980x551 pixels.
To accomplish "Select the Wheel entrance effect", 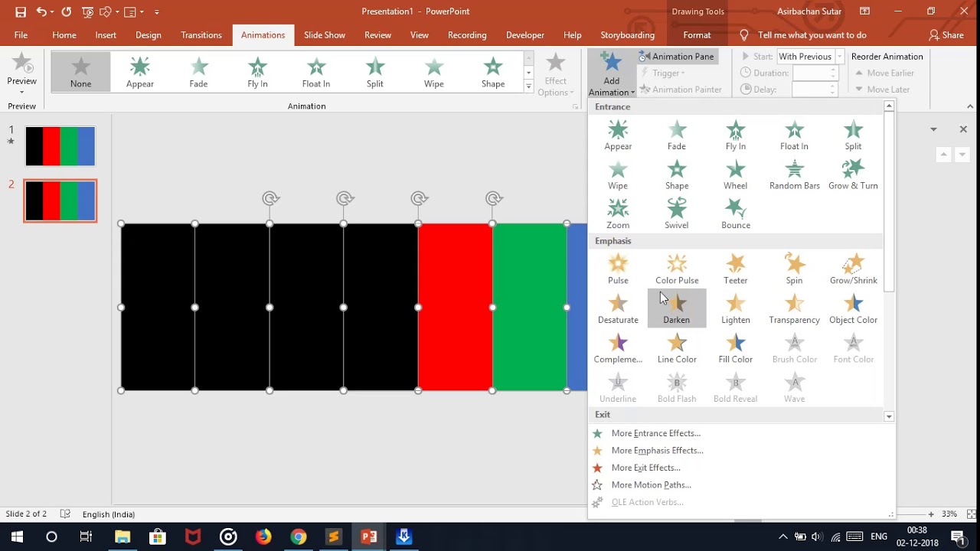I will click(735, 174).
